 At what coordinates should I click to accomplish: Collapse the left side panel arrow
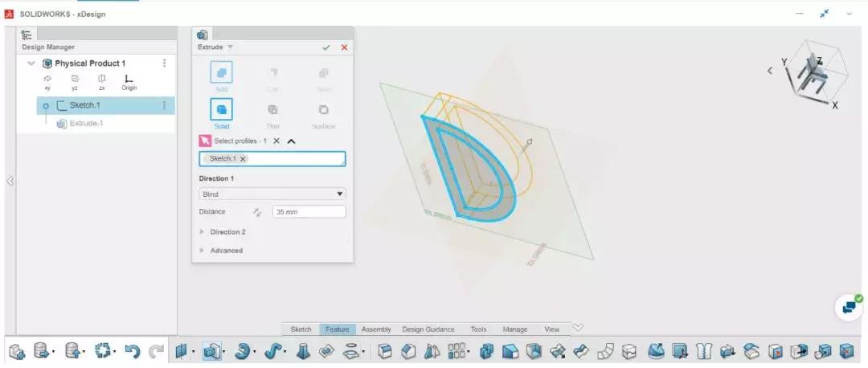tap(10, 181)
